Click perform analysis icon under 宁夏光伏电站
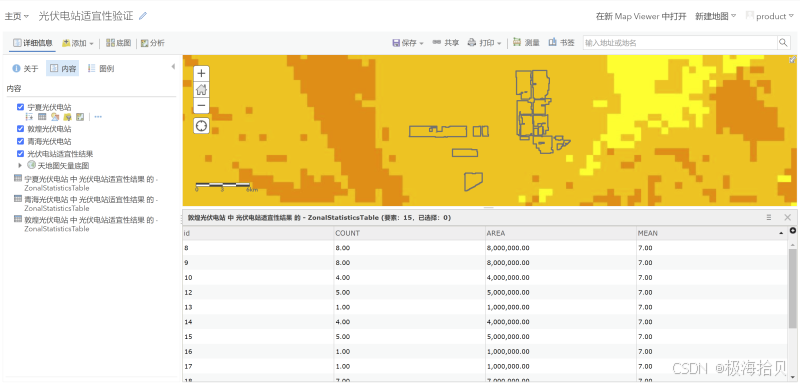800x384 pixels. 80,117
